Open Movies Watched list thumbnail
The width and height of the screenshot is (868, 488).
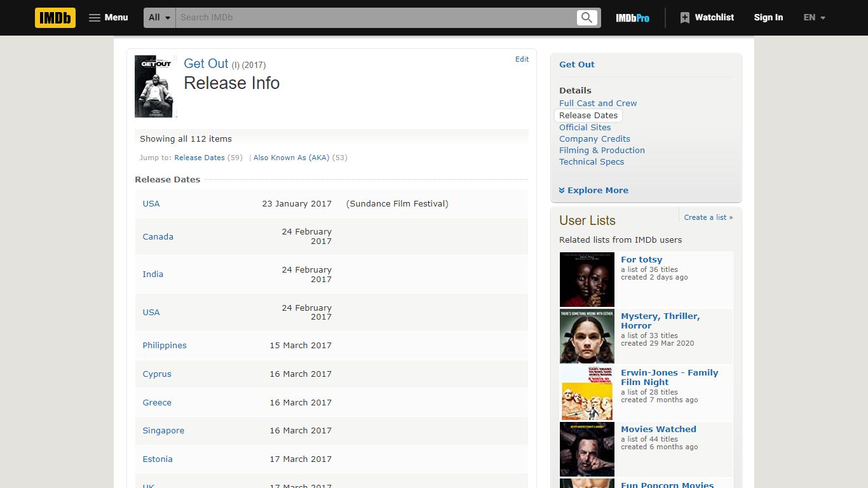pos(587,449)
